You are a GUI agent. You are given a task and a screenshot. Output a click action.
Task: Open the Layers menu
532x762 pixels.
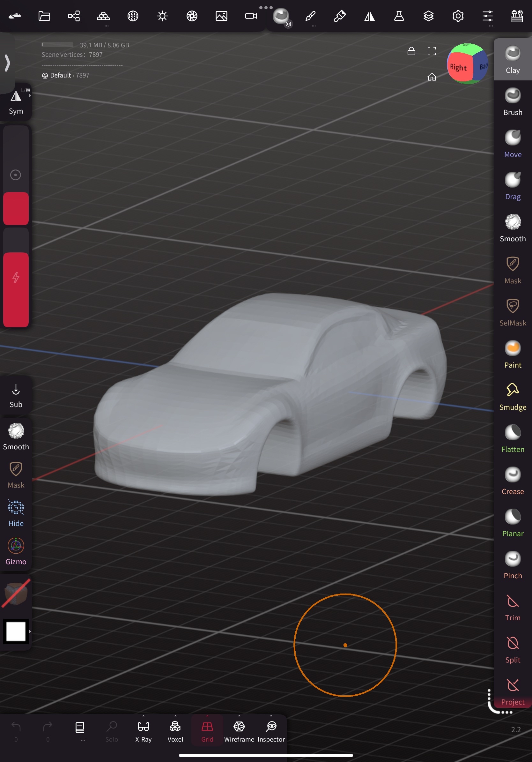pyautogui.click(x=429, y=16)
